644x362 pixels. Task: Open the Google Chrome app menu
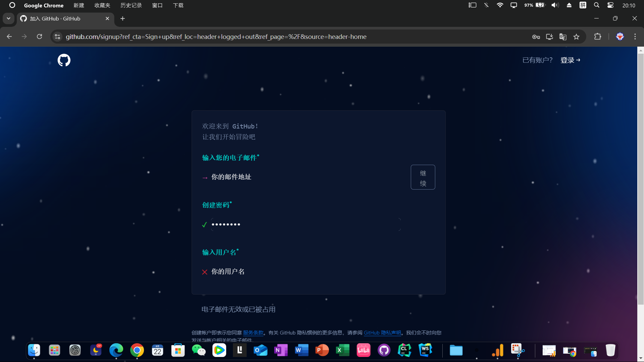click(x=44, y=5)
